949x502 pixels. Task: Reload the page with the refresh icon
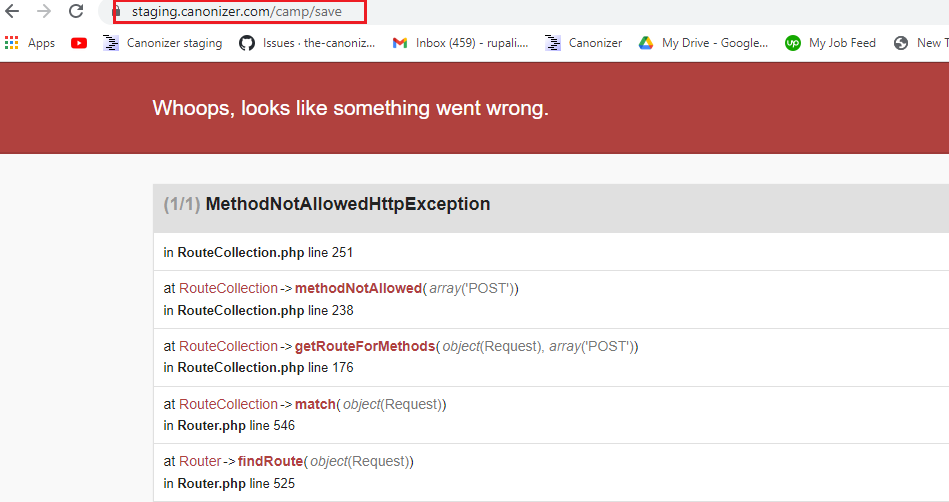pos(76,11)
